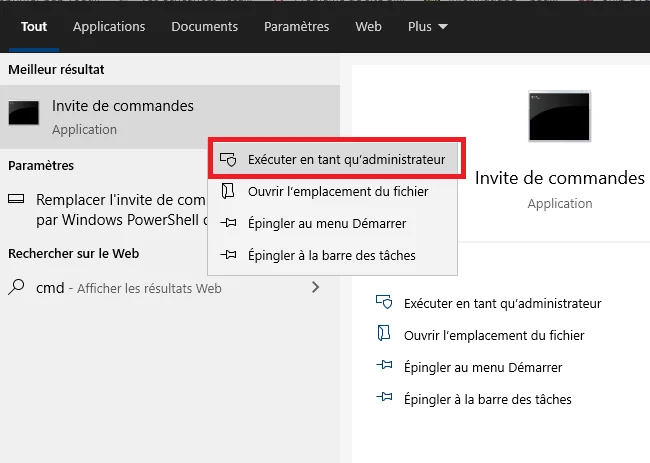
Task: Open the Documents search tab
Action: [204, 26]
